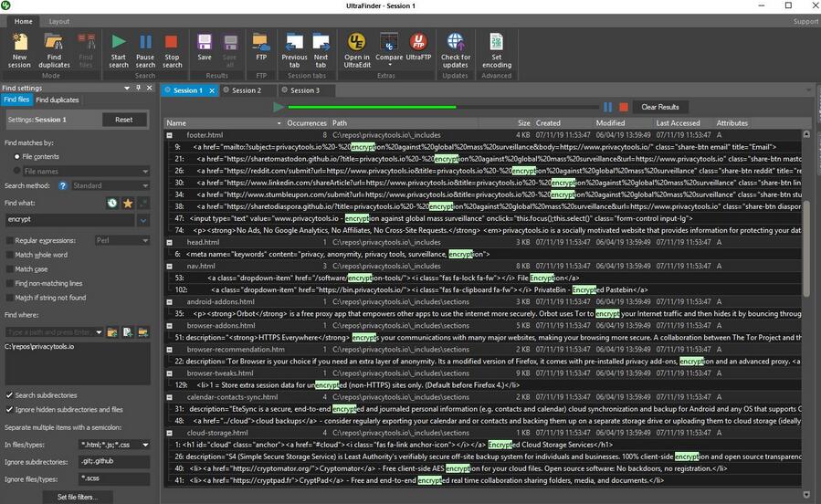Open the Find what history dropdown arrow

point(143,220)
